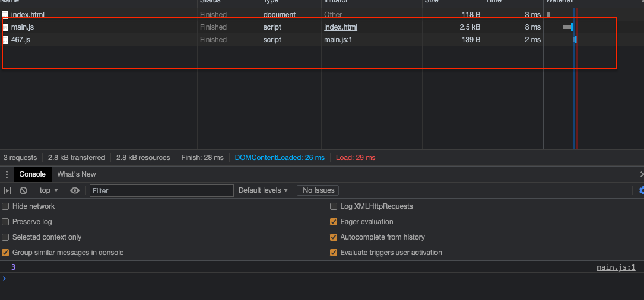Enable Selected context only checkbox

pos(5,237)
